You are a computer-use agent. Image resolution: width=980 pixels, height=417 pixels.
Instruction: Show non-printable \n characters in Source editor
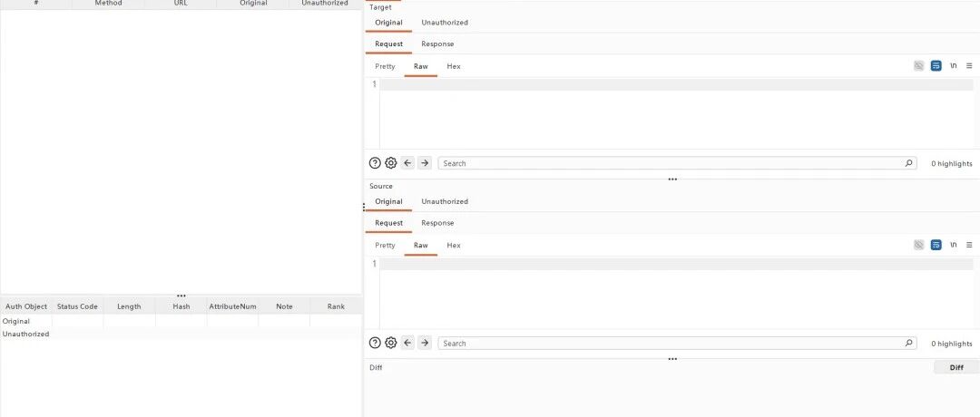953,245
